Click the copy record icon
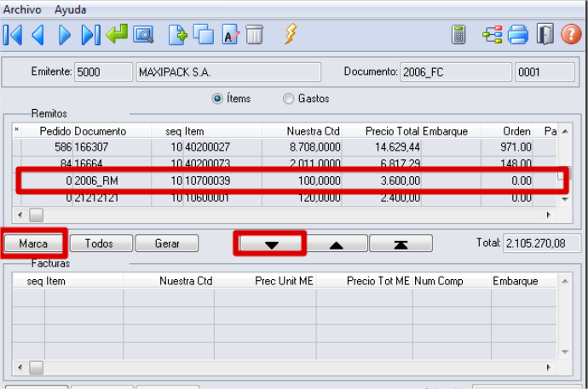 click(x=204, y=34)
